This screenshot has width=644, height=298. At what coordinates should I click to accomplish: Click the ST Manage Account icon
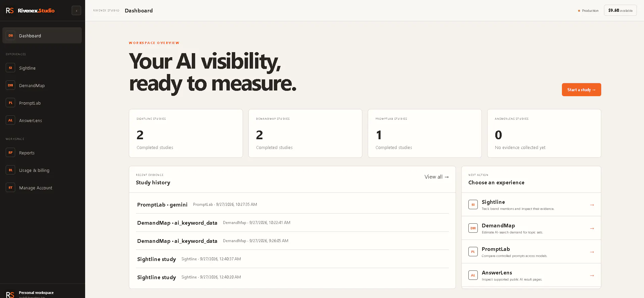click(10, 188)
